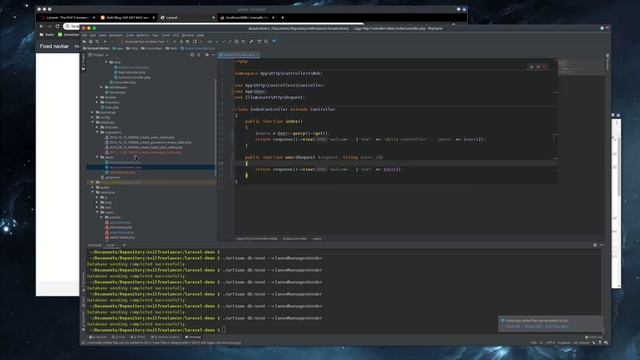Open the Refactor menu
Viewport: 640px width, 360px height.
(143, 35)
